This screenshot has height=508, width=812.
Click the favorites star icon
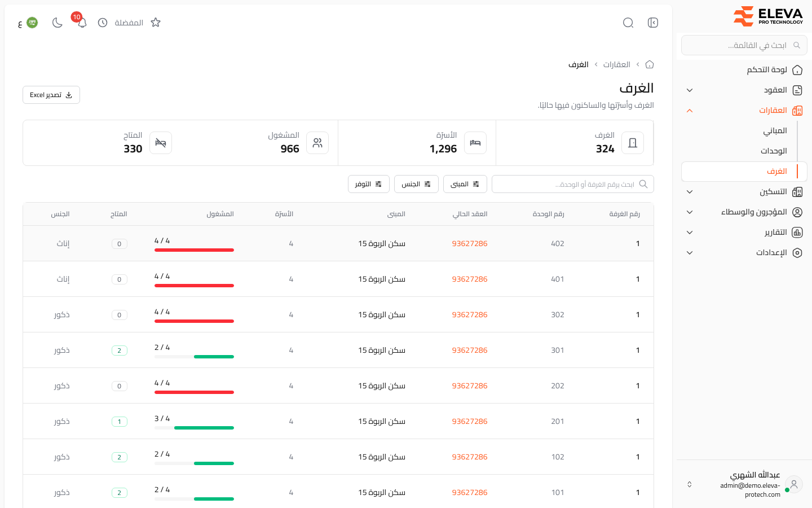(x=156, y=23)
